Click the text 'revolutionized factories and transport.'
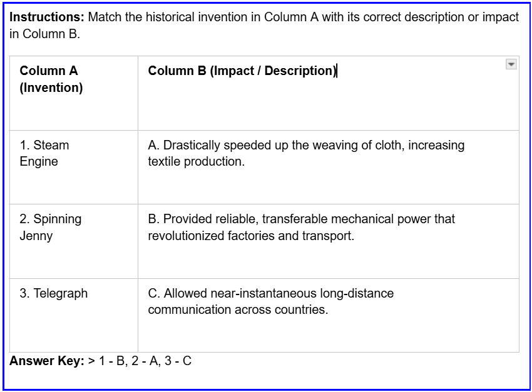This screenshot has width=532, height=392. coord(251,236)
